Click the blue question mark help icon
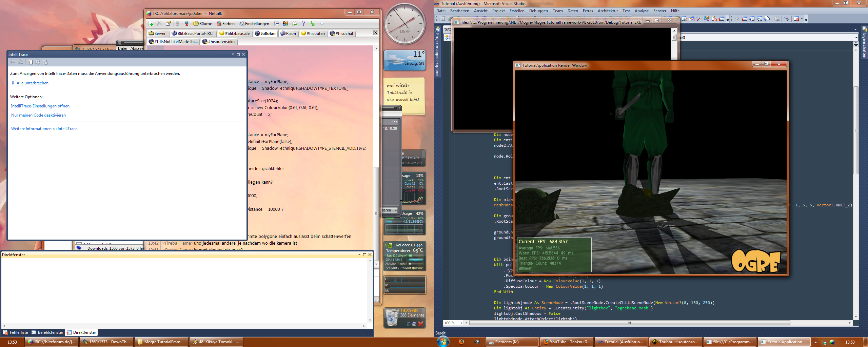The image size is (868, 347). point(303,23)
